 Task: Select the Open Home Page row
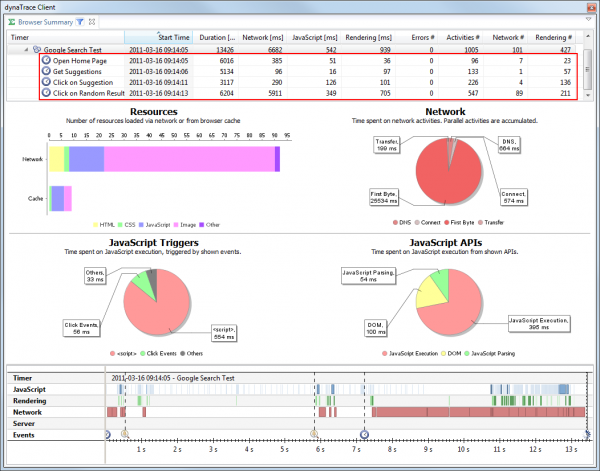point(308,60)
